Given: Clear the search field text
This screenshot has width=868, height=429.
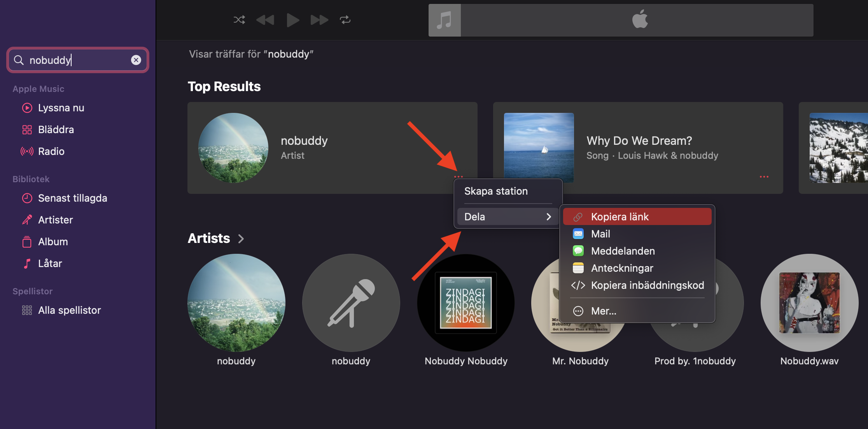Looking at the screenshot, I should pyautogui.click(x=136, y=60).
